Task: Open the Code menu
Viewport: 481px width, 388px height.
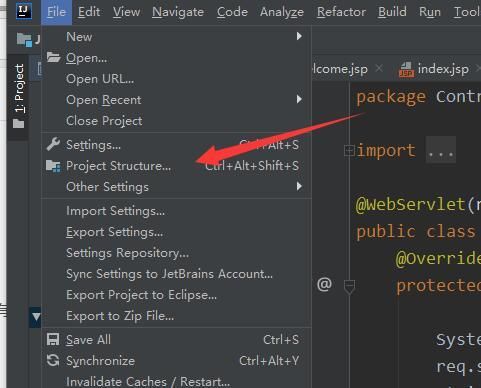Action: pos(232,12)
